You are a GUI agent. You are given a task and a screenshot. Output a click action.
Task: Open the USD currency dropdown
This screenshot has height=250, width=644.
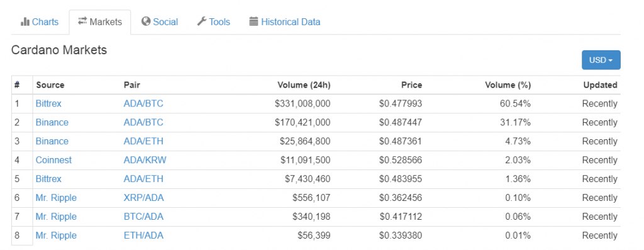601,60
